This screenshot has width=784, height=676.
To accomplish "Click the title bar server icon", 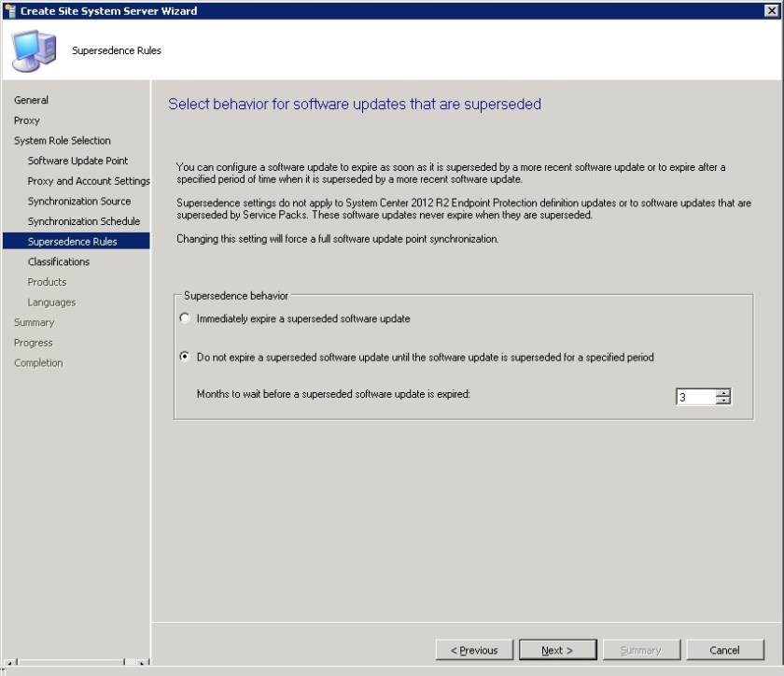I will tap(9, 11).
